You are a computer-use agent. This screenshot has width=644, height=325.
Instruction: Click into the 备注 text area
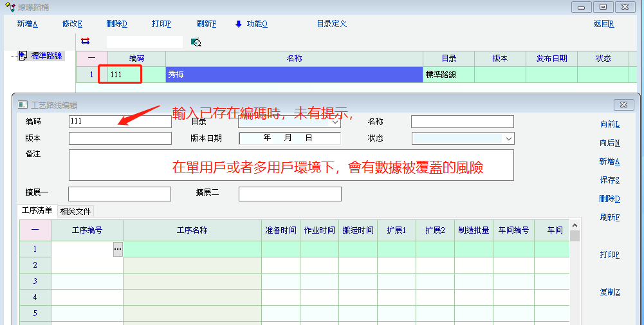pyautogui.click(x=291, y=165)
